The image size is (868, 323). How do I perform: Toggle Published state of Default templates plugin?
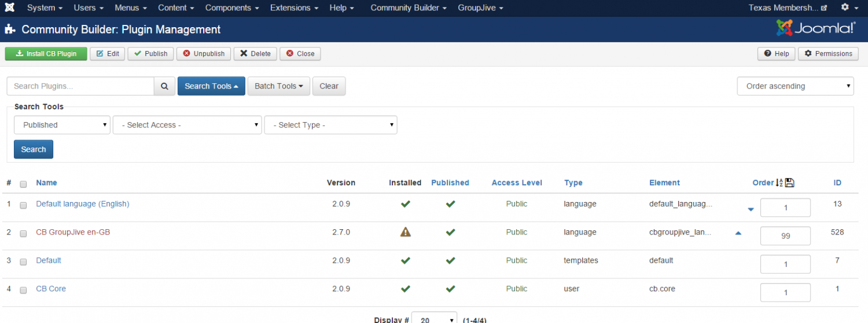coord(450,260)
